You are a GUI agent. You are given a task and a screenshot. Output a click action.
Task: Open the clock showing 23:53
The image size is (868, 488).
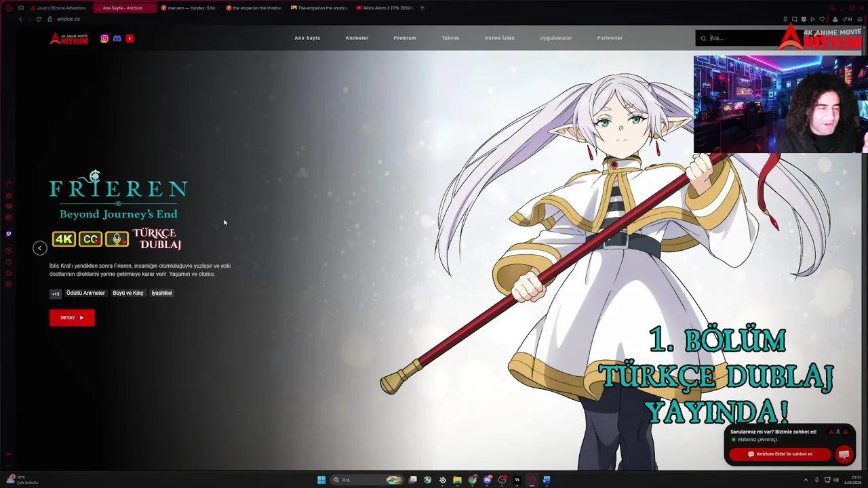852,480
